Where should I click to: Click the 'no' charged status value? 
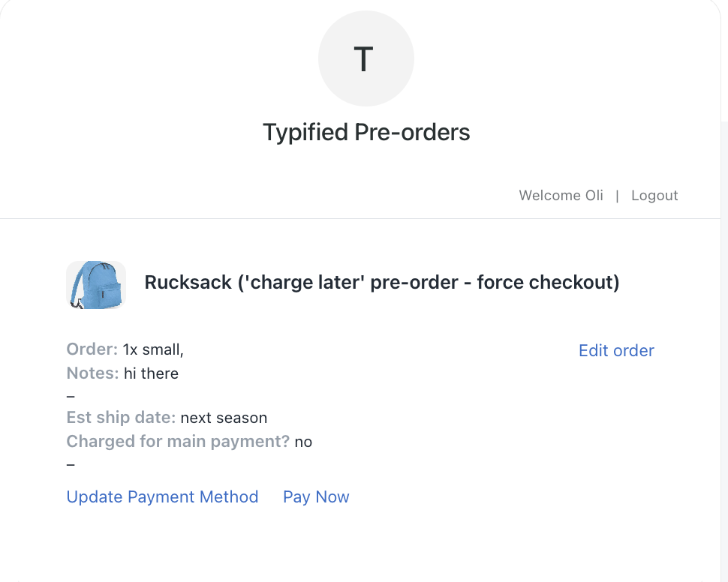pos(303,442)
